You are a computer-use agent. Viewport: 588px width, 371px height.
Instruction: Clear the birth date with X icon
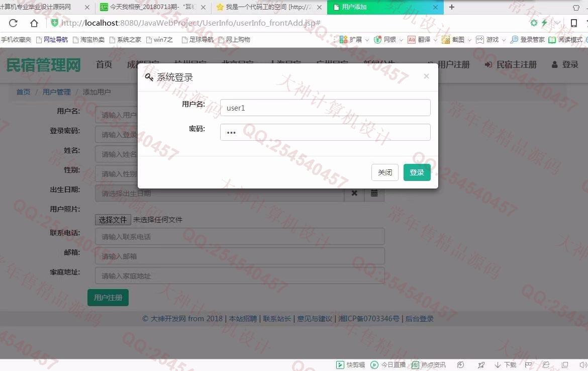(354, 193)
